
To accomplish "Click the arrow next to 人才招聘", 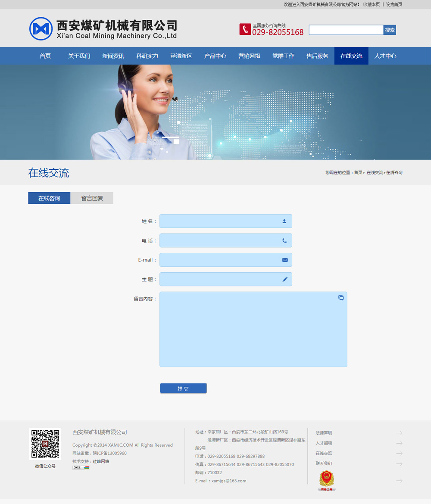I will 399,443.
